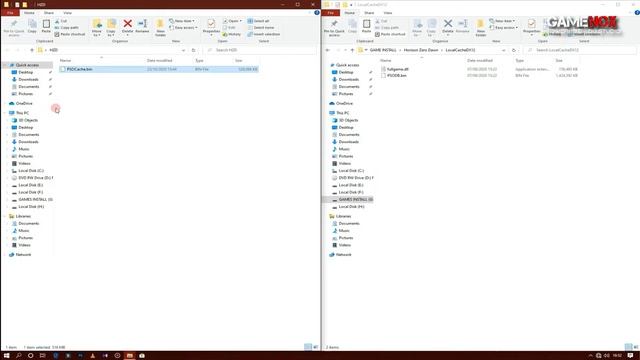Image resolution: width=640 pixels, height=360 pixels.
Task: Select Network in LocalCacheDX12 navigation pane
Action: click(344, 254)
